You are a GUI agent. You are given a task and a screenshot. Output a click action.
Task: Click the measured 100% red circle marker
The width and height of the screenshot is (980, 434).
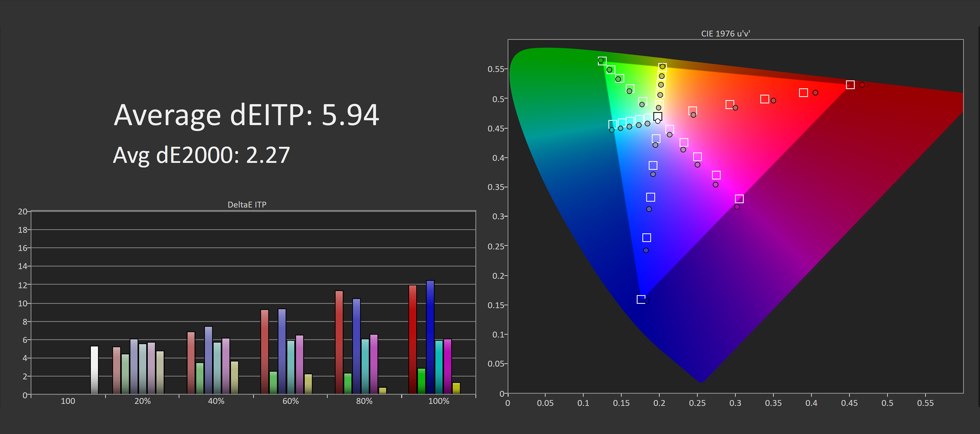point(862,85)
